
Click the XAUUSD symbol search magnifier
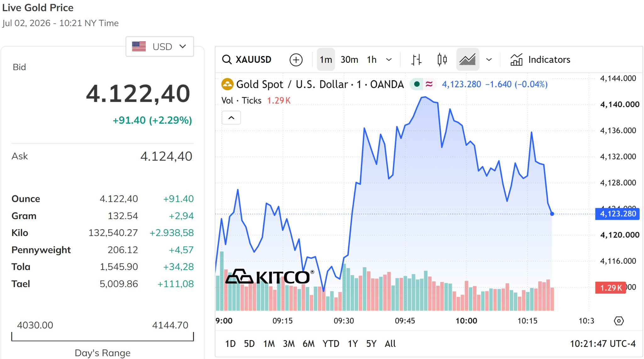coord(227,59)
